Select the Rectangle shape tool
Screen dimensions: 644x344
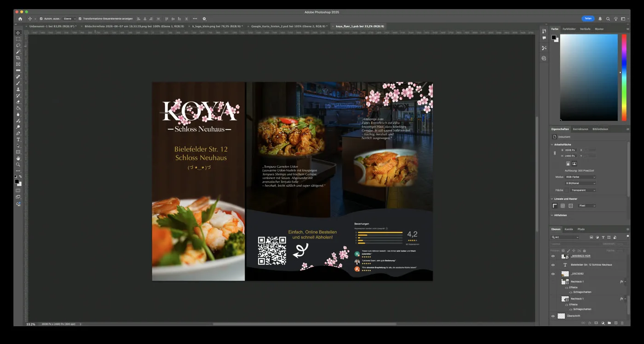pos(18,152)
